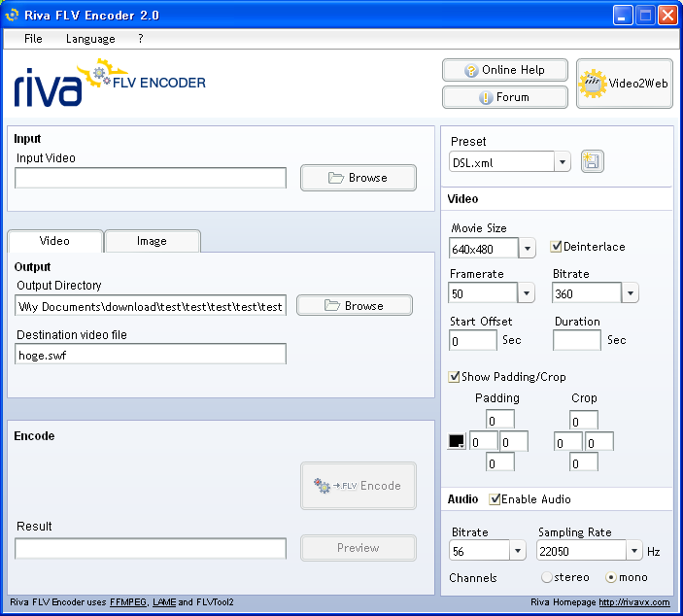Click the Input Video field
683x616 pixels.
click(151, 178)
